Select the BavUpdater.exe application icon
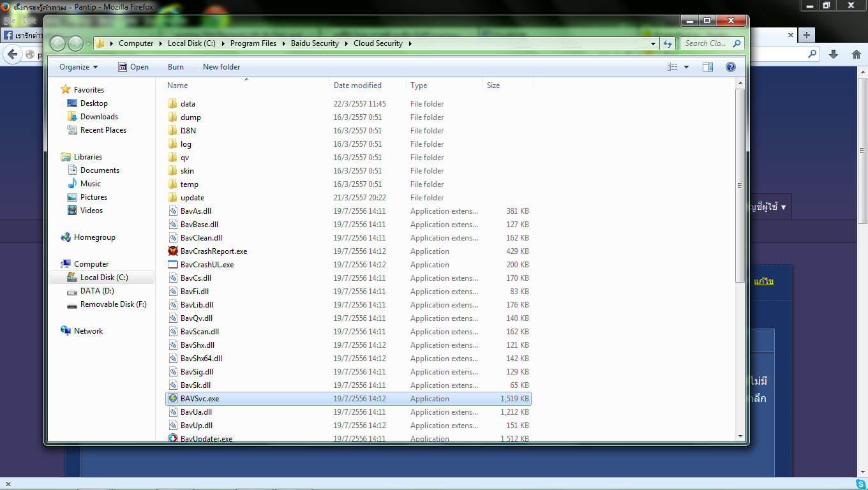This screenshot has height=490, width=868. click(172, 438)
